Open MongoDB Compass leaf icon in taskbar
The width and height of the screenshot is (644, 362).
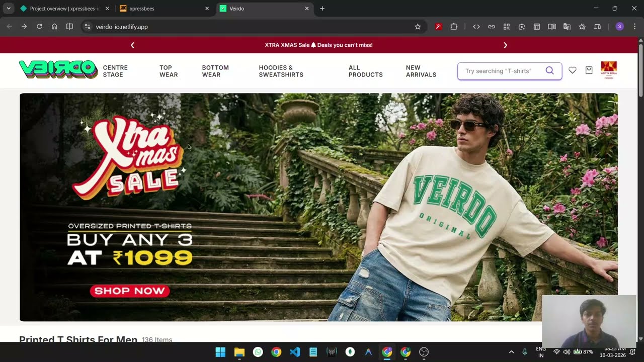[x=350, y=352]
